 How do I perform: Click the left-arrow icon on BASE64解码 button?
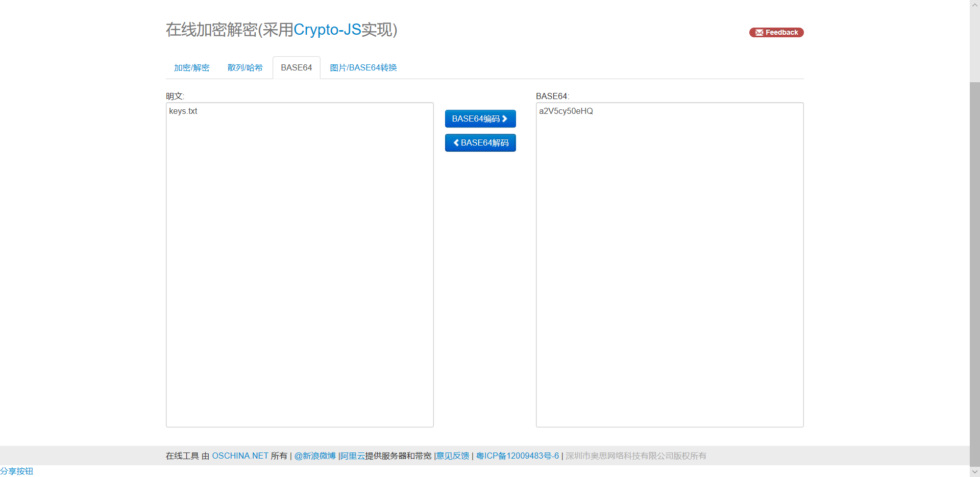[456, 142]
